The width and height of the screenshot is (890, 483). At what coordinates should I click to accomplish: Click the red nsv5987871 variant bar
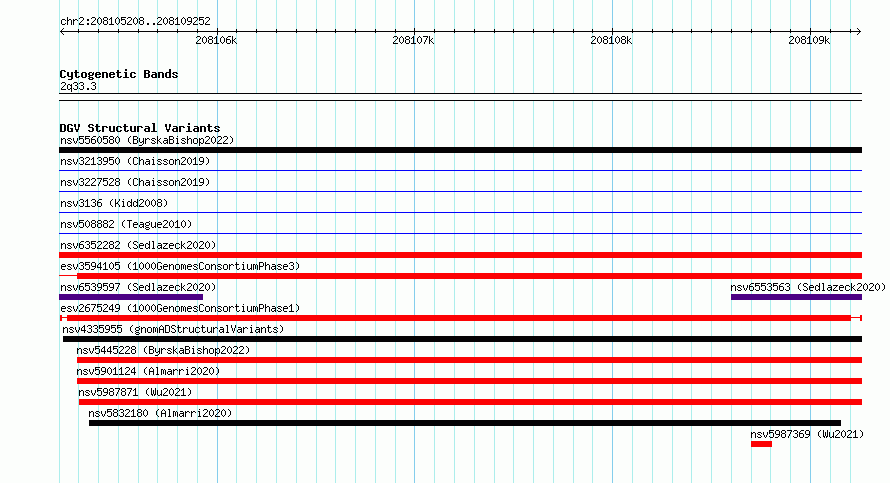click(471, 402)
